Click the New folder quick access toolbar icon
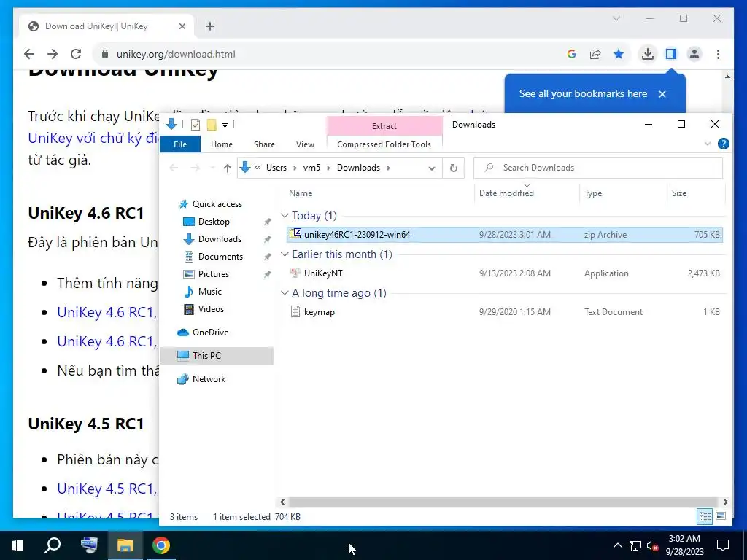This screenshot has height=560, width=747. 212,125
